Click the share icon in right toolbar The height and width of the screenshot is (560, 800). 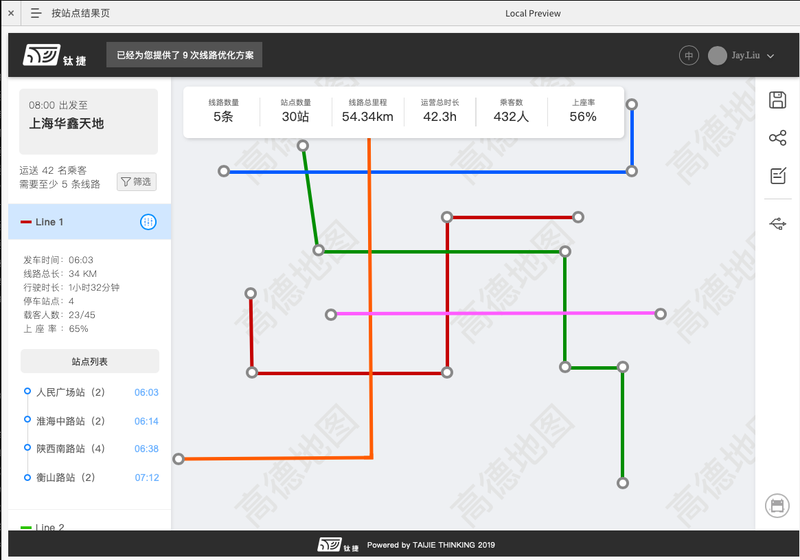[778, 138]
